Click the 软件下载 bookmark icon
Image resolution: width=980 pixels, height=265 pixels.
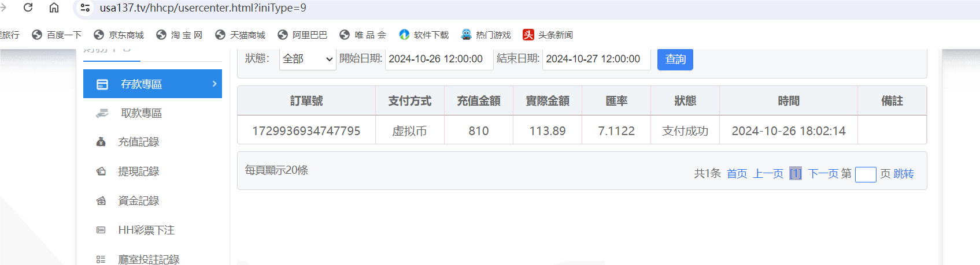(x=405, y=35)
